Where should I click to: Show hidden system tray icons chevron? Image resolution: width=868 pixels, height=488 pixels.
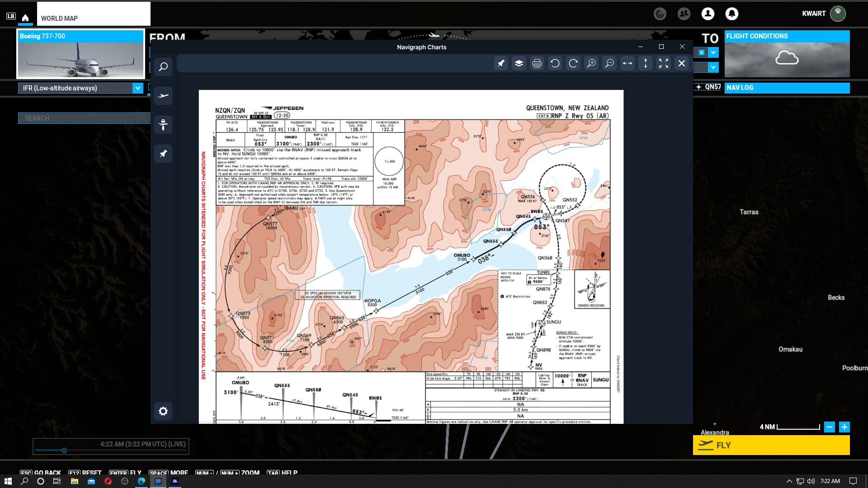coord(789,481)
